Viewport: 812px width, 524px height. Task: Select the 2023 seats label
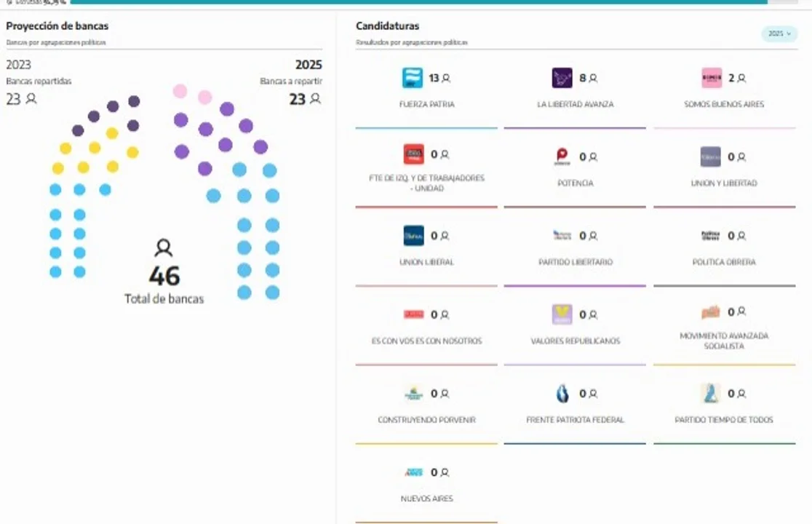click(x=19, y=65)
